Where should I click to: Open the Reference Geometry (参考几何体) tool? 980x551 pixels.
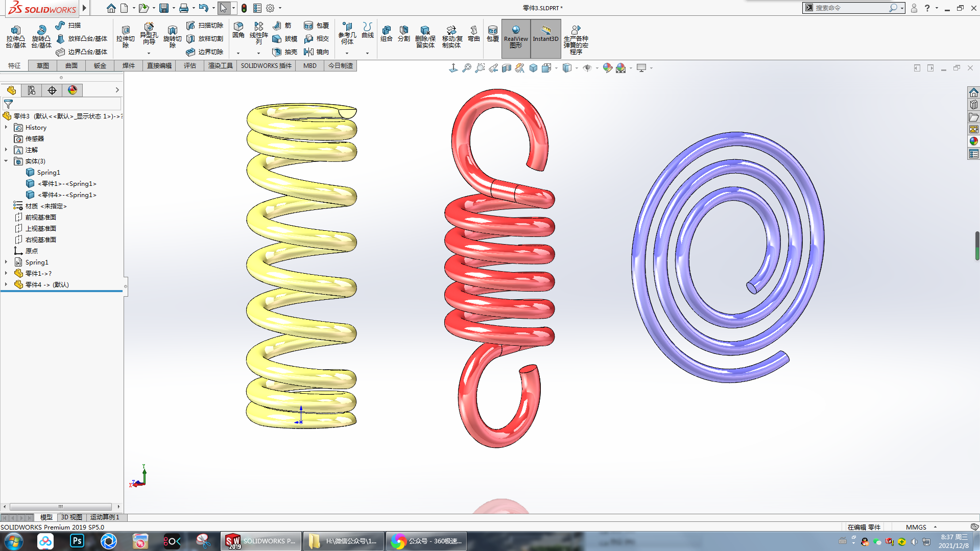[x=347, y=33]
